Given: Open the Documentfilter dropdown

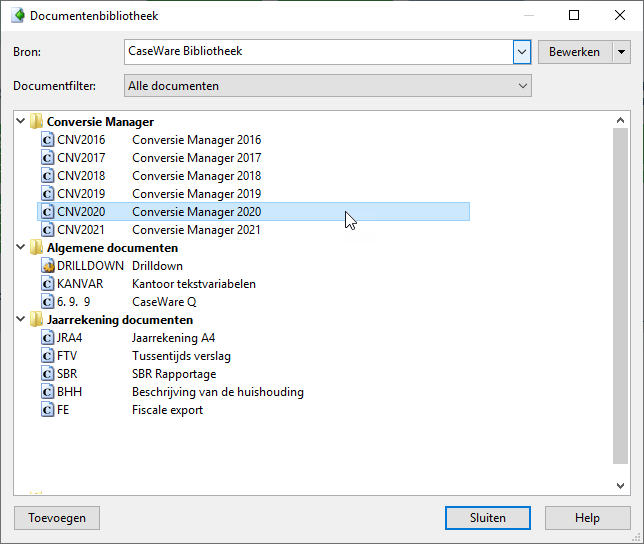Looking at the screenshot, I should [328, 86].
